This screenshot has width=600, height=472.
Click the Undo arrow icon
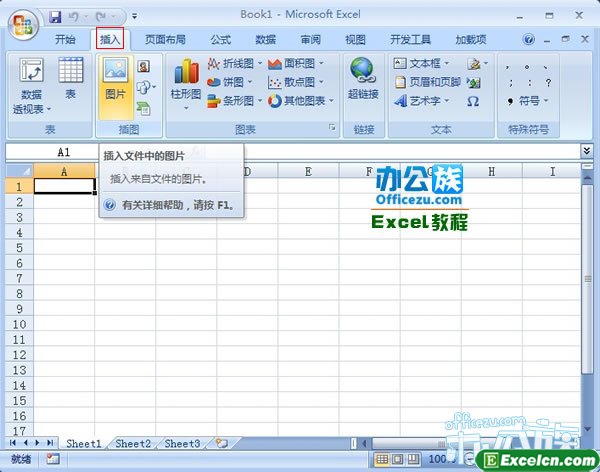(x=73, y=16)
